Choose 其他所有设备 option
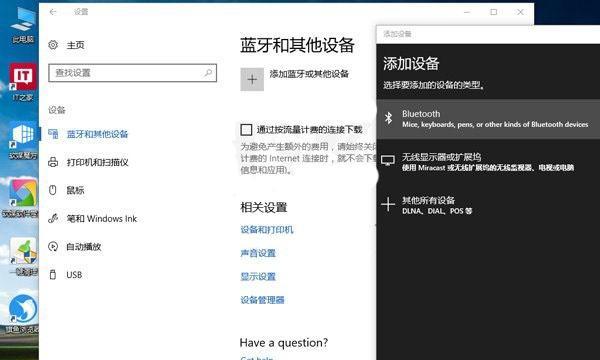Image resolution: width=600 pixels, height=360 pixels. click(488, 205)
